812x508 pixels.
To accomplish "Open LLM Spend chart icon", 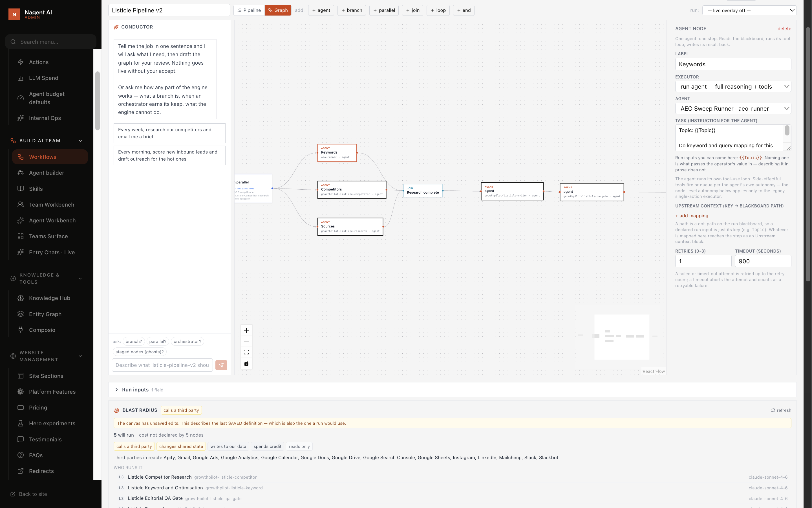I will pyautogui.click(x=21, y=78).
